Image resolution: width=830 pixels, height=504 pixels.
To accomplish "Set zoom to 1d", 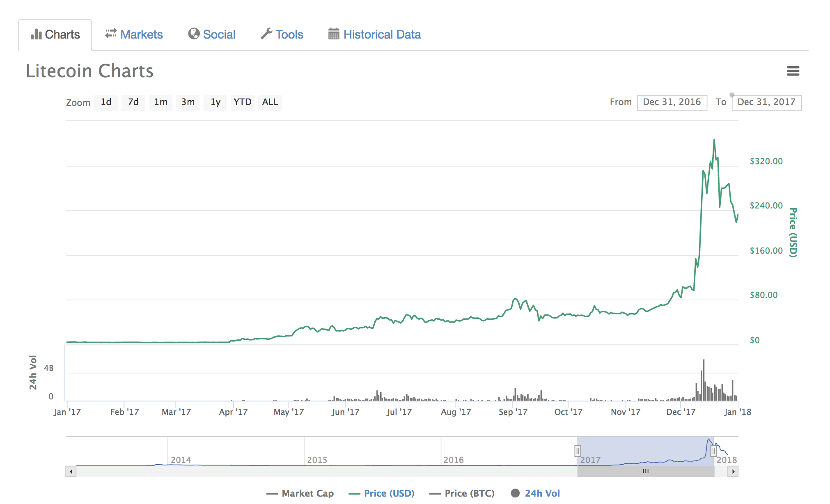I will (106, 102).
